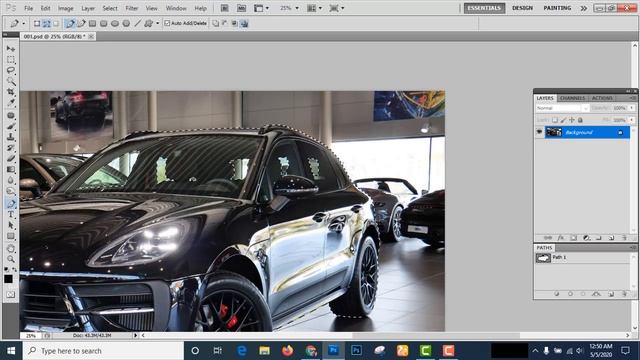Open the Filter menu
Screen dimensions: 640x360
[x=131, y=8]
